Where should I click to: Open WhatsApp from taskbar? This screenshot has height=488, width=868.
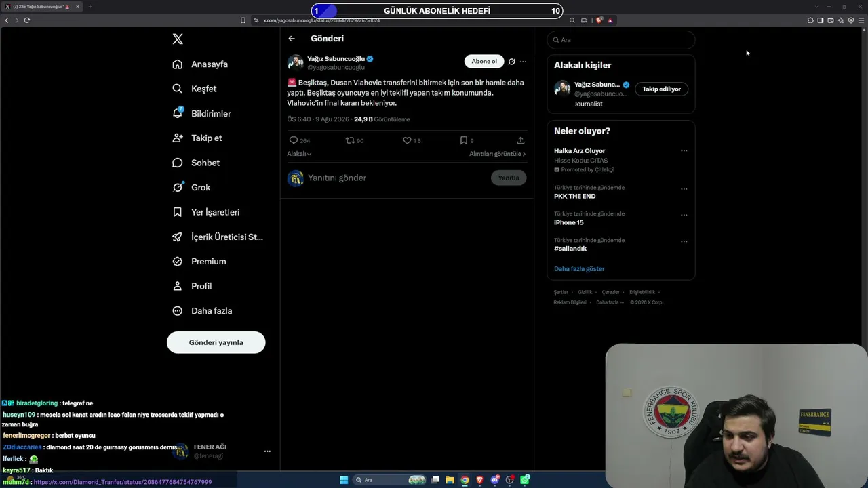coord(525,480)
